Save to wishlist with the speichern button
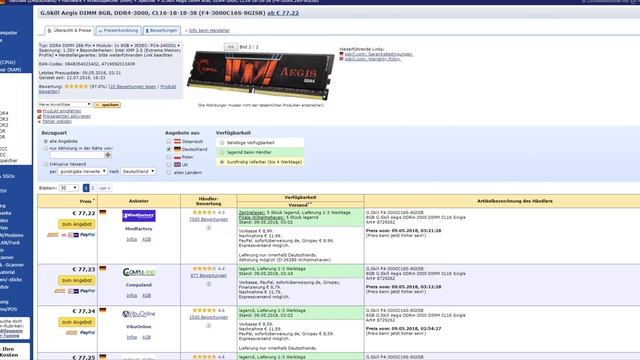 (x=107, y=105)
